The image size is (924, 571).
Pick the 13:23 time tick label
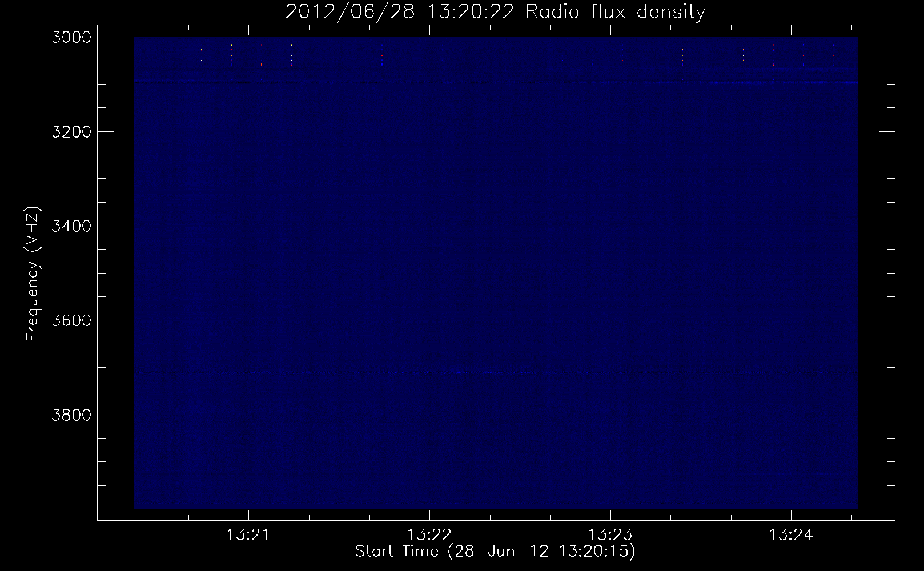610,535
